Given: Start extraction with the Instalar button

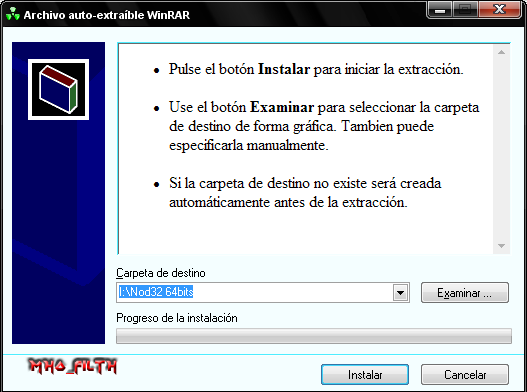Looking at the screenshot, I should [x=365, y=374].
